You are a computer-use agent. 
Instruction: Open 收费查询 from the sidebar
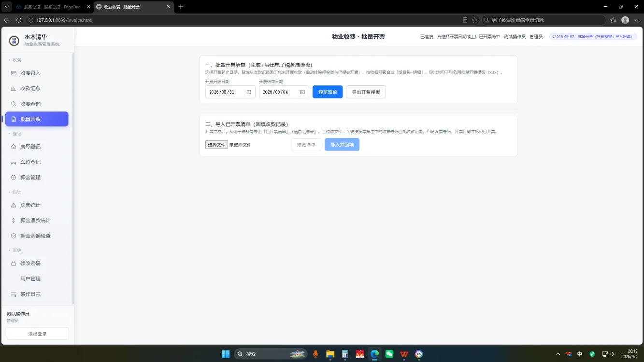pos(37,104)
